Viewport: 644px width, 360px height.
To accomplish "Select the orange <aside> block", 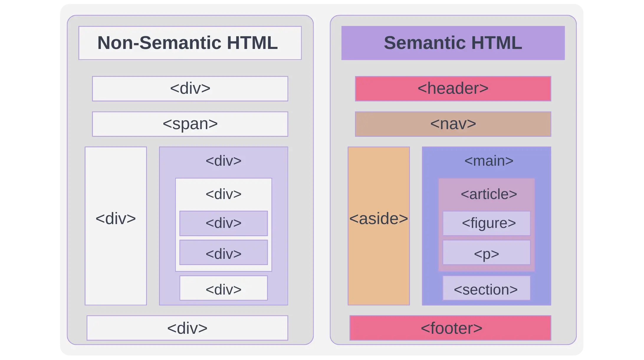I will (x=379, y=226).
